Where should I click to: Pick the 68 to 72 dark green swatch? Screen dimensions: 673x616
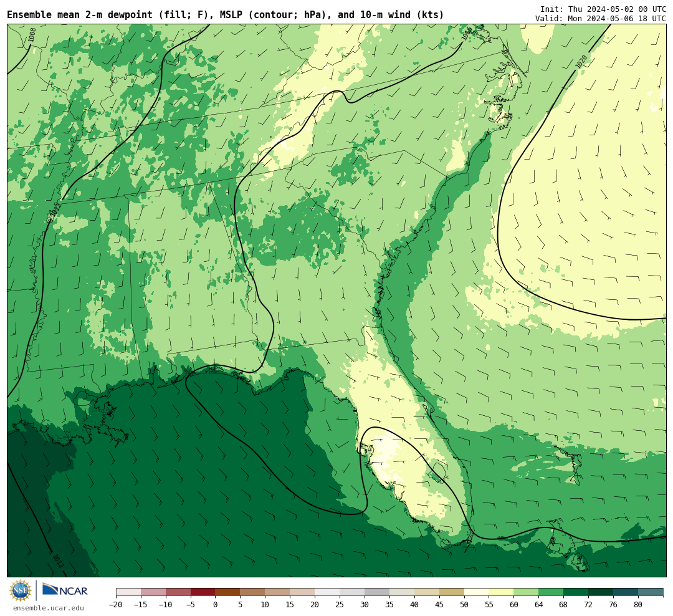pos(576,592)
